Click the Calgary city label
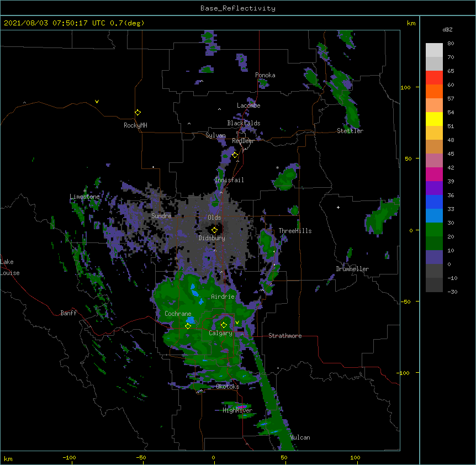 click(x=221, y=333)
